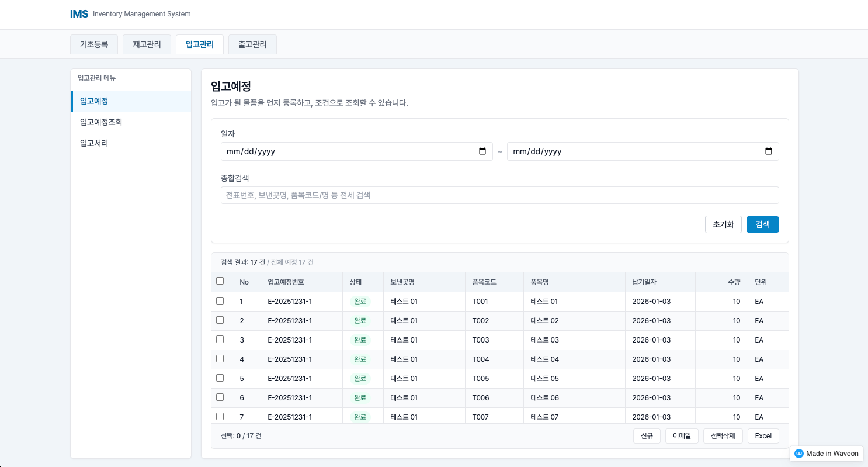Image resolution: width=868 pixels, height=467 pixels.
Task: Open the 재고관리 tab
Action: click(x=147, y=44)
